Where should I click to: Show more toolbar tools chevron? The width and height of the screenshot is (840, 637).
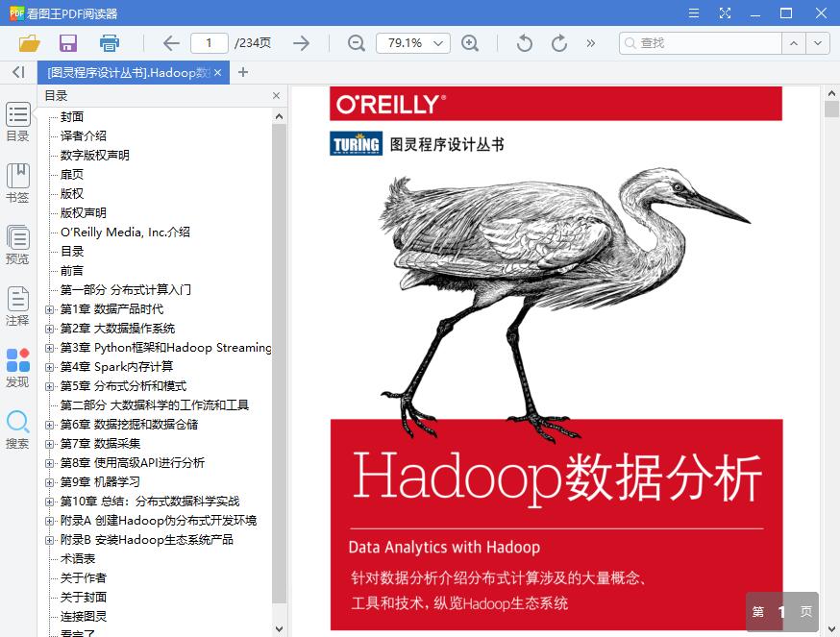point(591,43)
